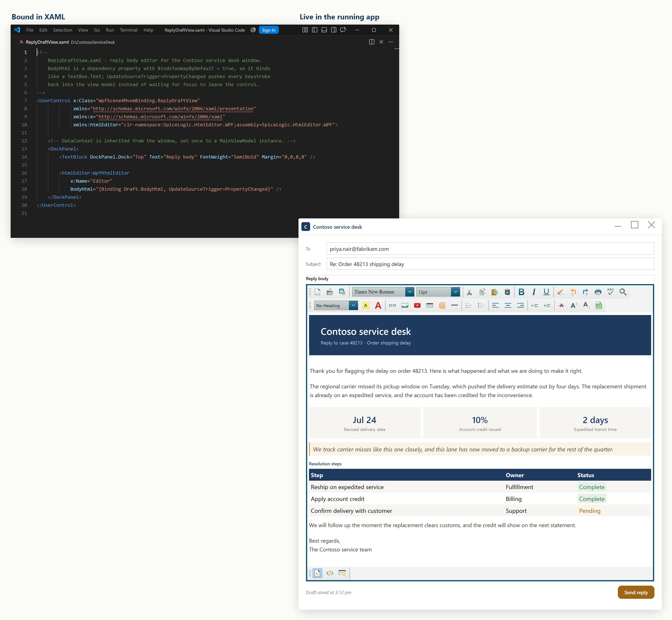
Task: Toggle the bottom panel in VS Code
Action: [x=324, y=30]
